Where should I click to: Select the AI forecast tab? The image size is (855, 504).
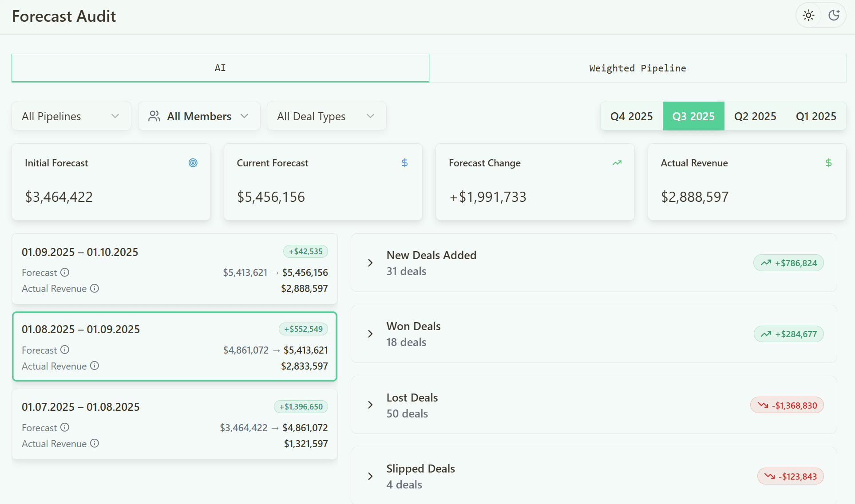coord(220,68)
